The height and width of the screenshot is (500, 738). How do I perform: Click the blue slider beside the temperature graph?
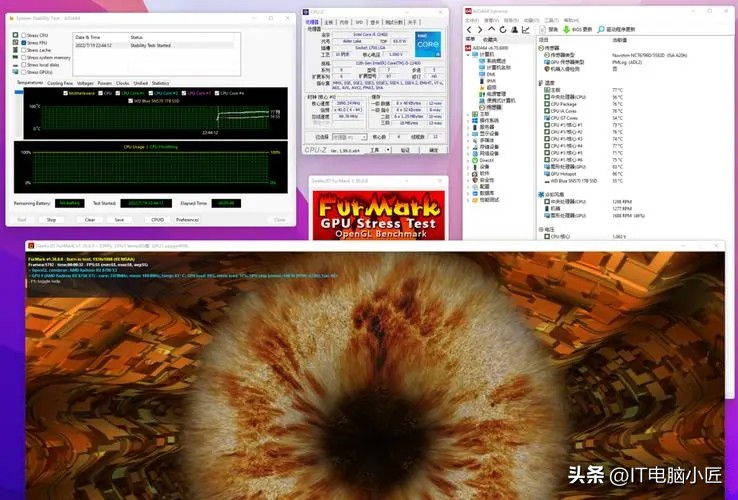pos(19,92)
